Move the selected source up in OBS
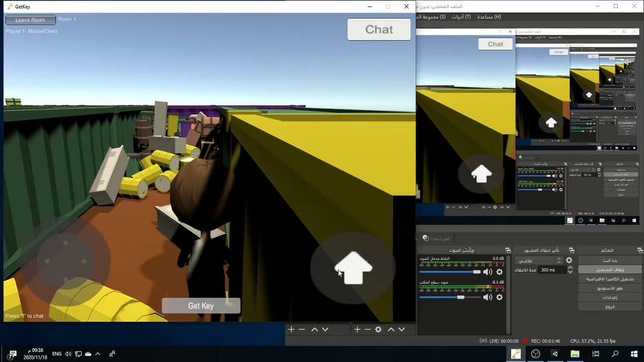 [391, 329]
